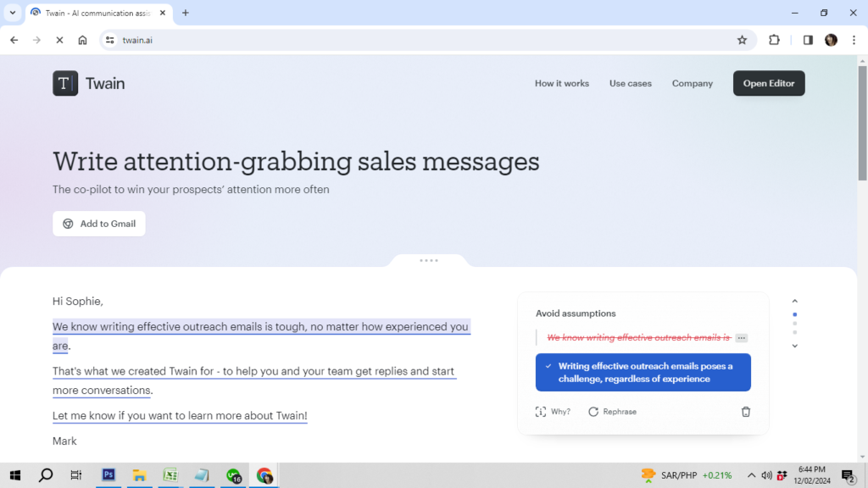
Task: Go to the previous suggestion chevron
Action: [794, 301]
